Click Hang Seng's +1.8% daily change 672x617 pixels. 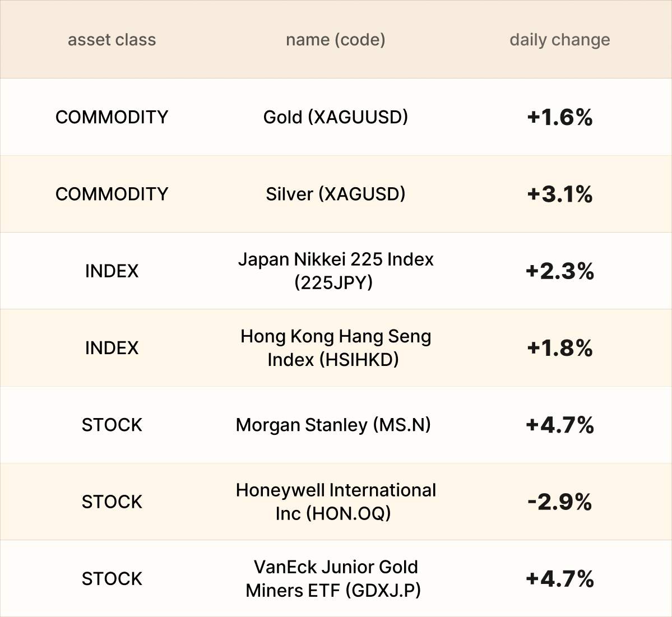559,348
